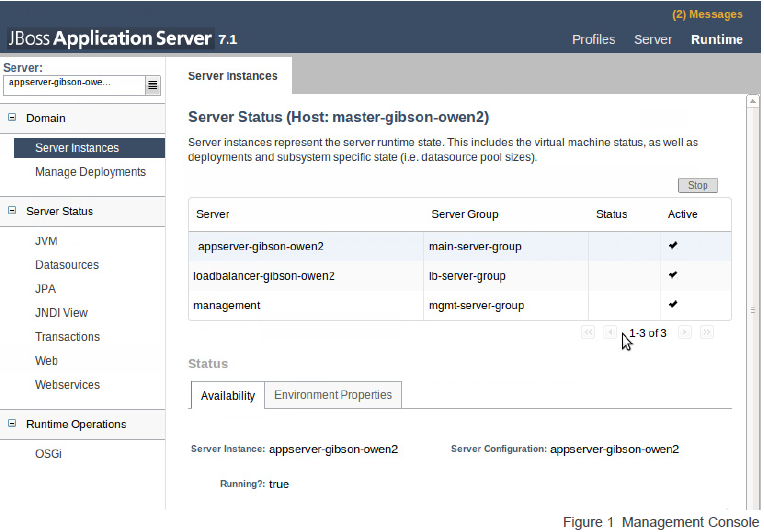Click the Active column header
764x532 pixels.
click(x=682, y=214)
